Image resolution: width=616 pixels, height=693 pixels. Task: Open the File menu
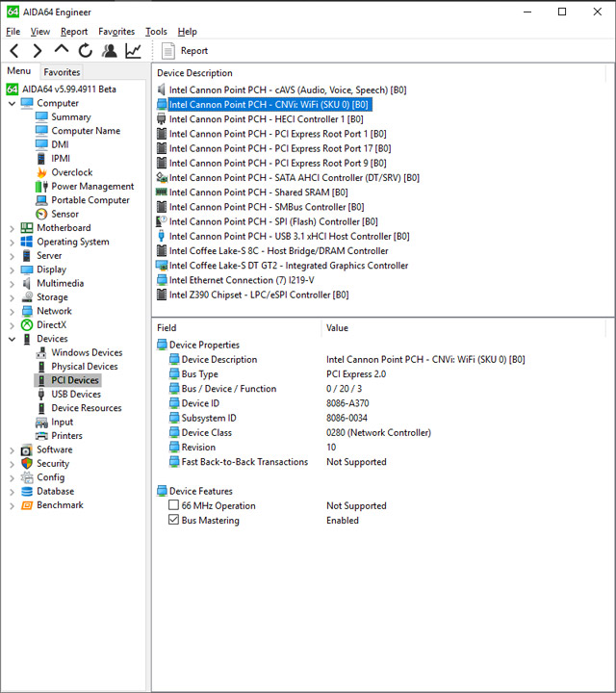(13, 32)
